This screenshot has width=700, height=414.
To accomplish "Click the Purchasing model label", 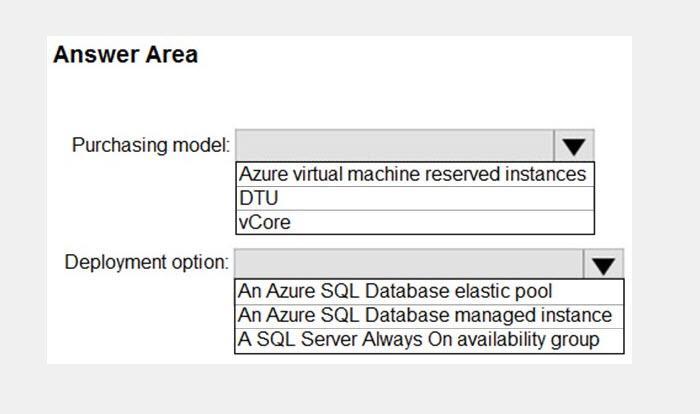I will click(x=151, y=145).
